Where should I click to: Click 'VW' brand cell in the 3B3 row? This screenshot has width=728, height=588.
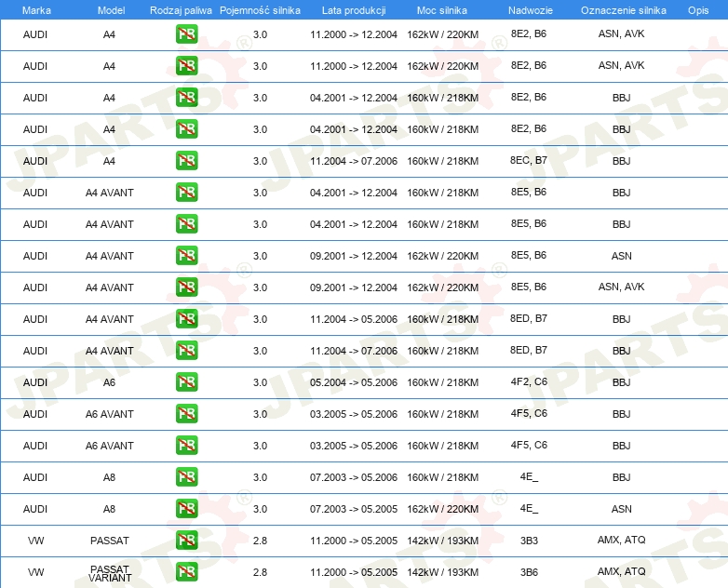click(x=35, y=541)
